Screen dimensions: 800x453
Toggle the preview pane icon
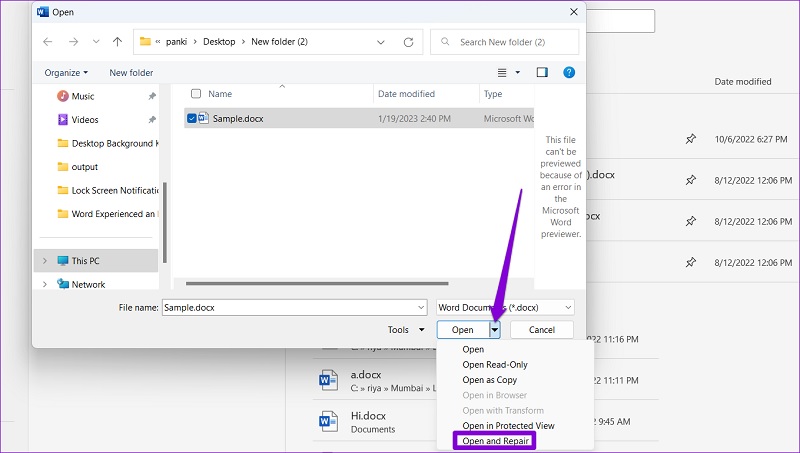tap(542, 72)
